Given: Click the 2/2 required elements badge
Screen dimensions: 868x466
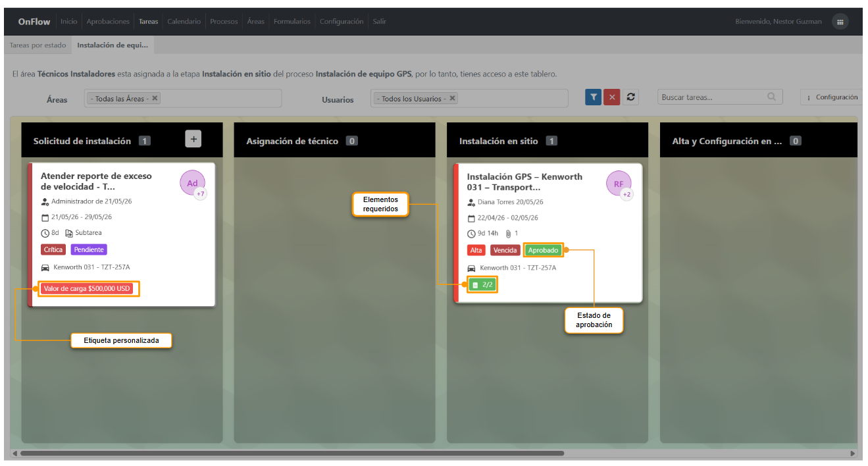Looking at the screenshot, I should [x=482, y=285].
